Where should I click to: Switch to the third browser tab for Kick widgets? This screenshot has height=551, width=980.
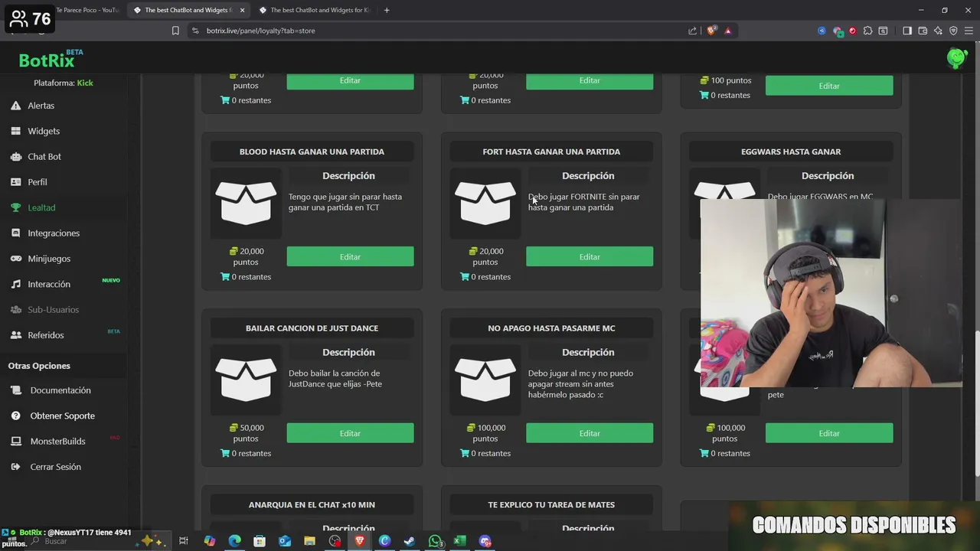click(x=314, y=10)
